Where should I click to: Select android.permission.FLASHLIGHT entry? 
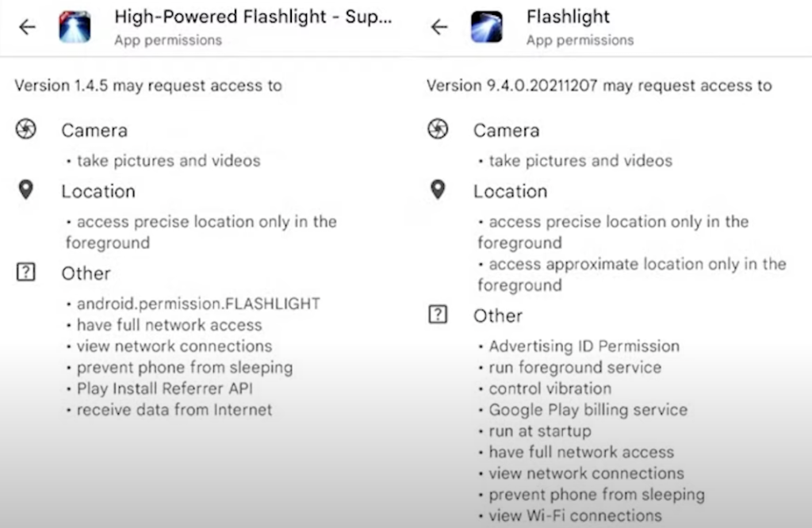coord(198,304)
